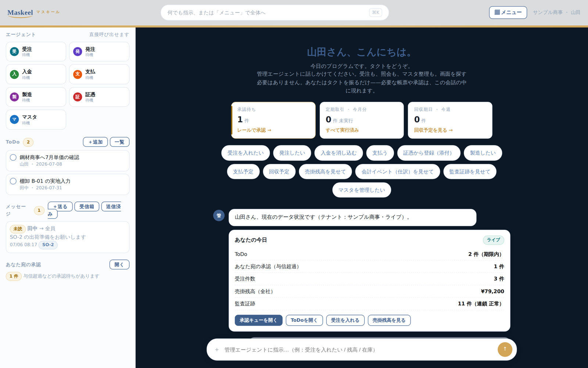This screenshot has width=588, height=368.
Task: Open the 証憑 agent icon
Action: (78, 97)
